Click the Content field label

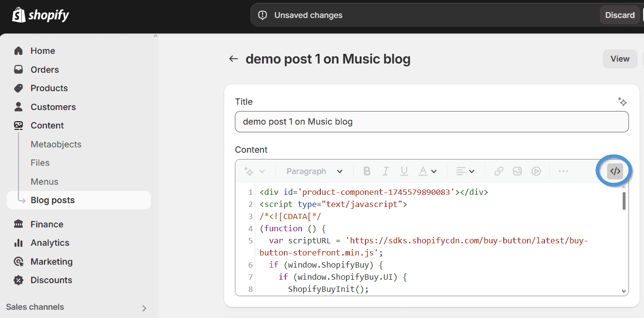(251, 150)
